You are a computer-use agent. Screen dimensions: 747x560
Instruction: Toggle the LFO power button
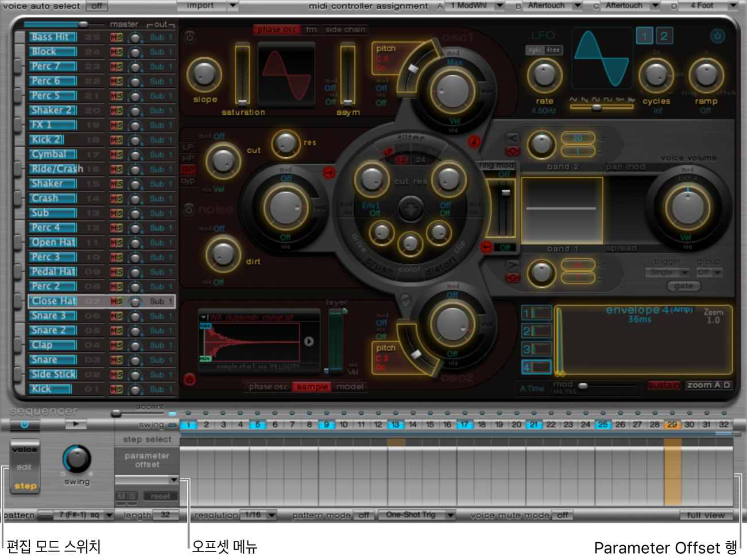[717, 36]
